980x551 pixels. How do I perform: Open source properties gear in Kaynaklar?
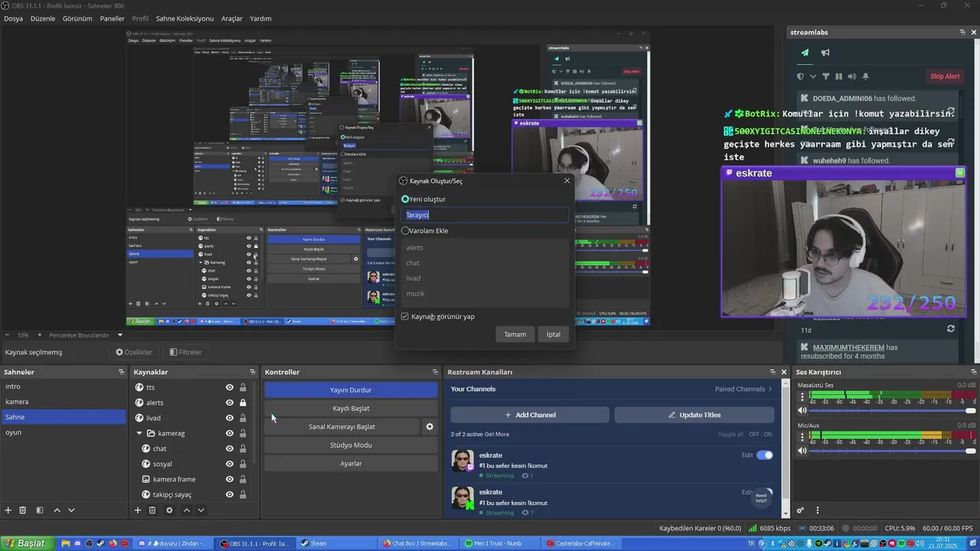(x=169, y=510)
